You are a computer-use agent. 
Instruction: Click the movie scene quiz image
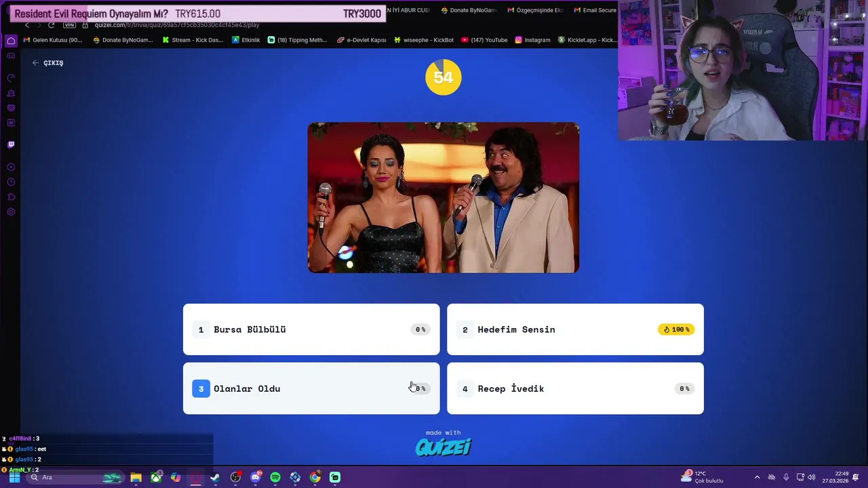pyautogui.click(x=443, y=198)
